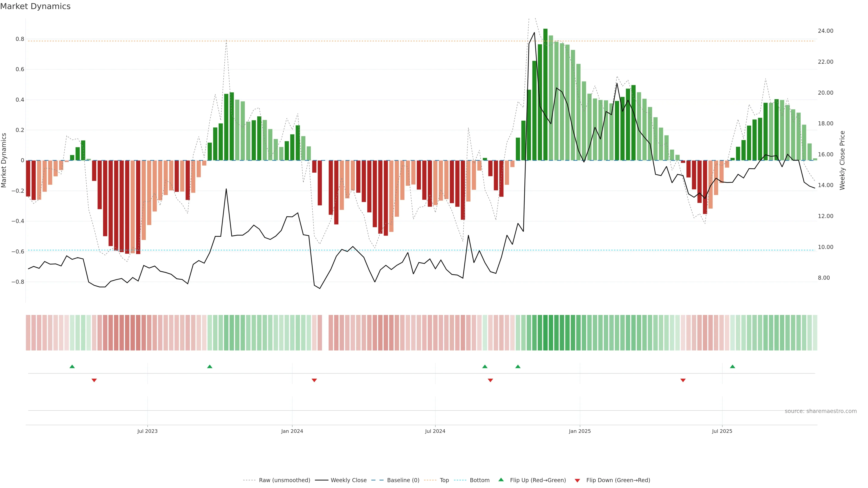Click the Jul 2024 x-axis tick label

(x=435, y=431)
